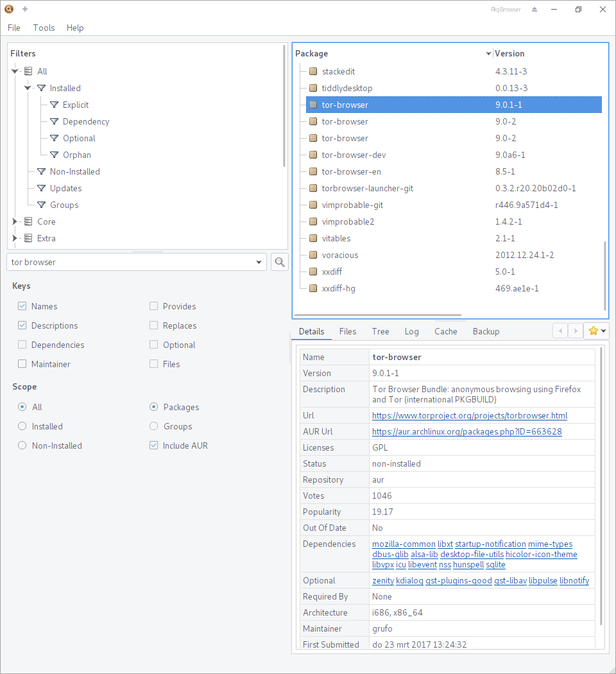Follow the hicolor-icon-theme dependency link

click(542, 555)
